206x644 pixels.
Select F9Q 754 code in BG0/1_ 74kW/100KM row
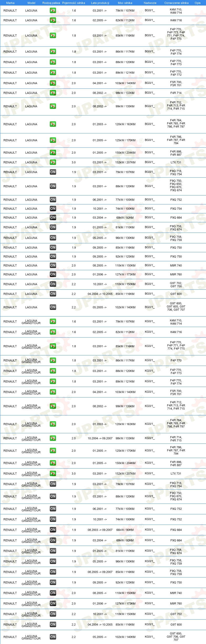pos(176,209)
